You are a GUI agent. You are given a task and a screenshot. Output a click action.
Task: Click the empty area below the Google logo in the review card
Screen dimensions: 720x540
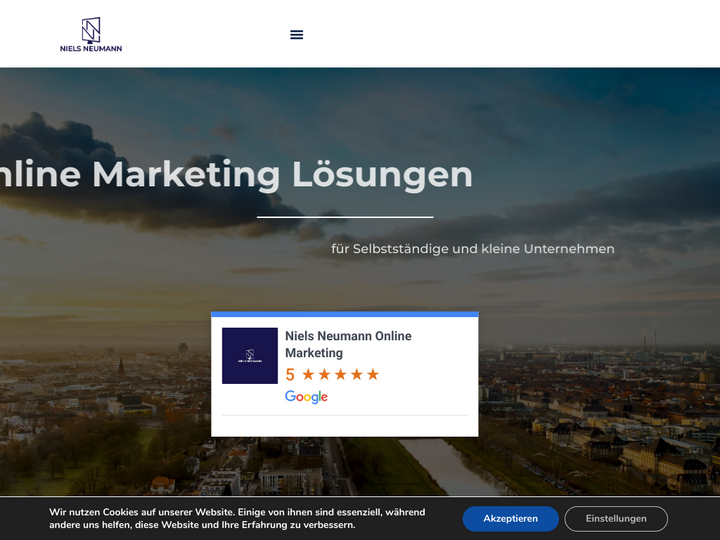point(345,425)
